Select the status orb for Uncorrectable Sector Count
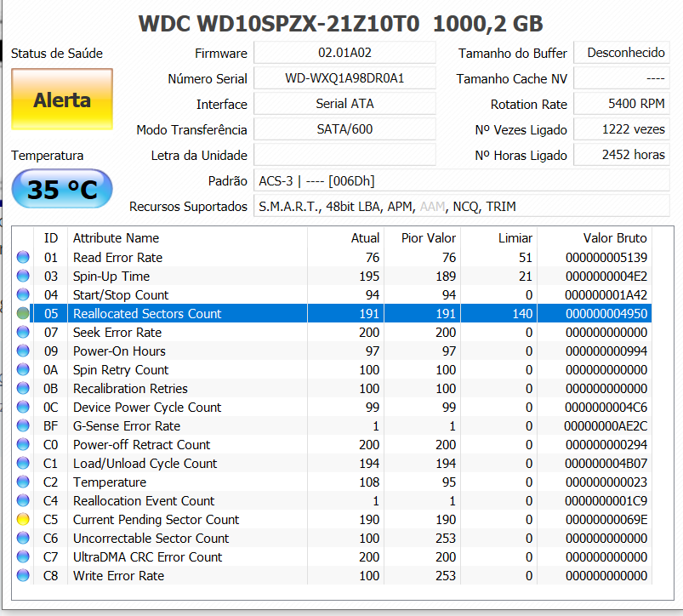The image size is (683, 616). pyautogui.click(x=23, y=538)
